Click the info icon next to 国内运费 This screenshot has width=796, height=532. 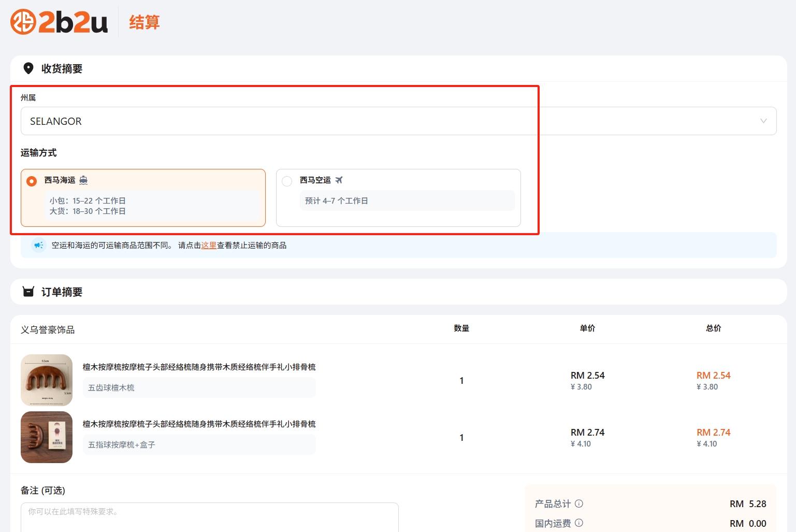pos(579,523)
